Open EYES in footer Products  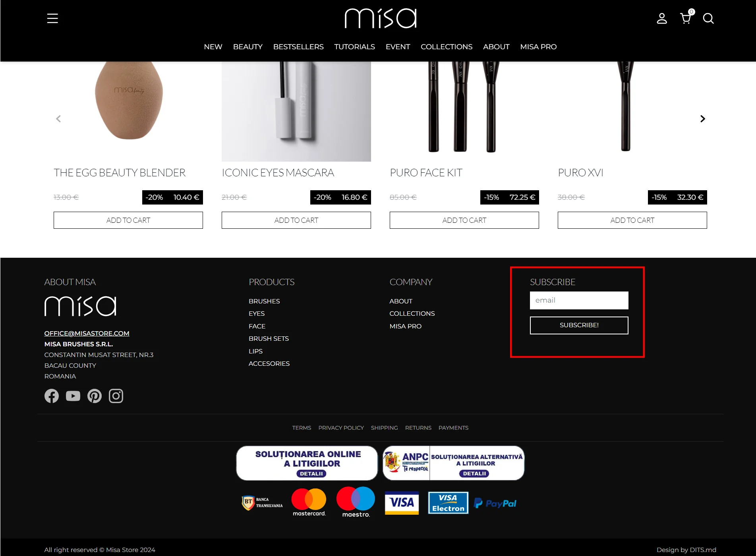pyautogui.click(x=257, y=314)
